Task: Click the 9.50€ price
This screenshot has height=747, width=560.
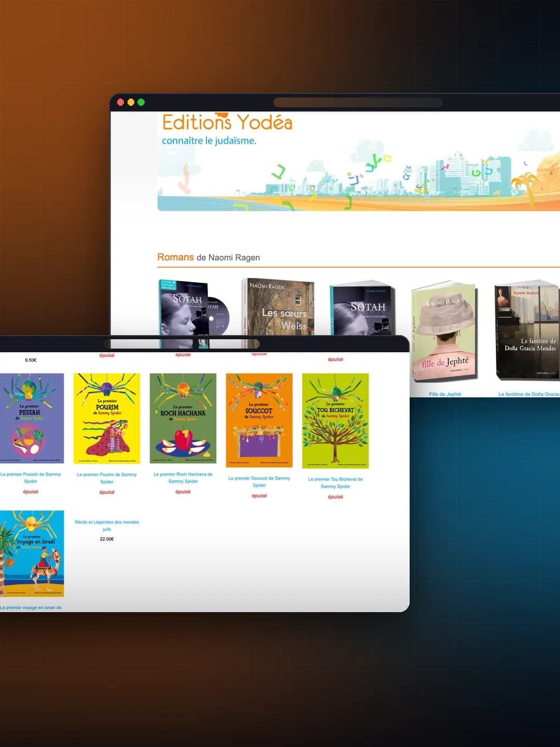Action: (31, 360)
